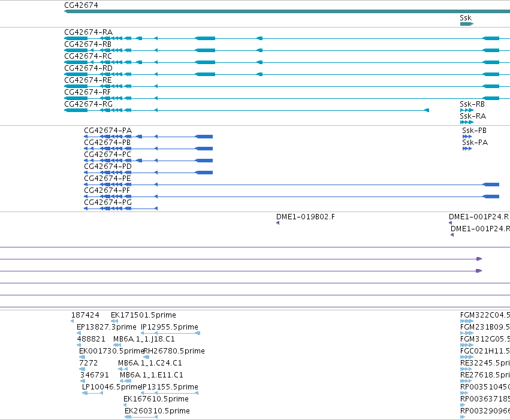The image size is (510, 420).
Task: Select the CG42674-PG protein label
Action: pyautogui.click(x=108, y=203)
